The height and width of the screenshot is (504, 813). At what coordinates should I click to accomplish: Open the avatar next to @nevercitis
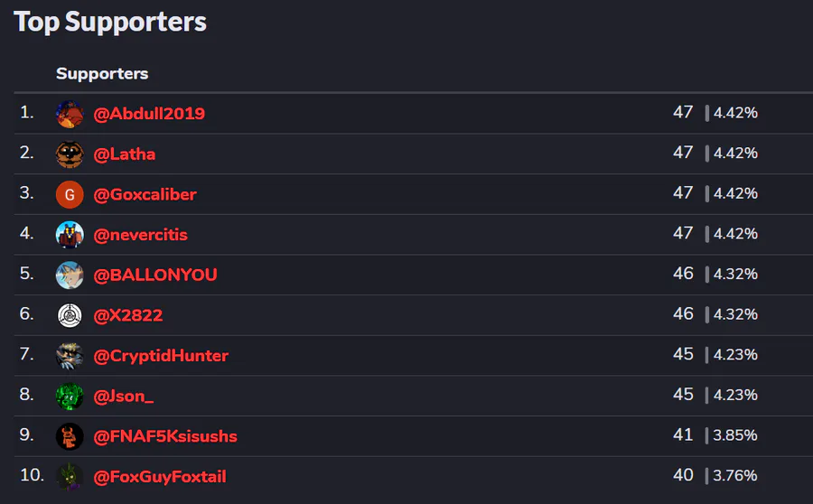[x=70, y=235]
